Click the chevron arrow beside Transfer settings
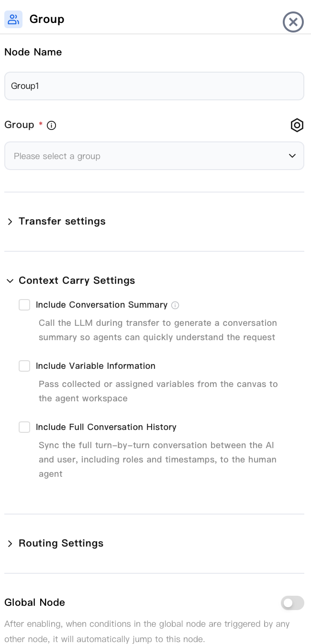The height and width of the screenshot is (644, 311). coord(10,222)
